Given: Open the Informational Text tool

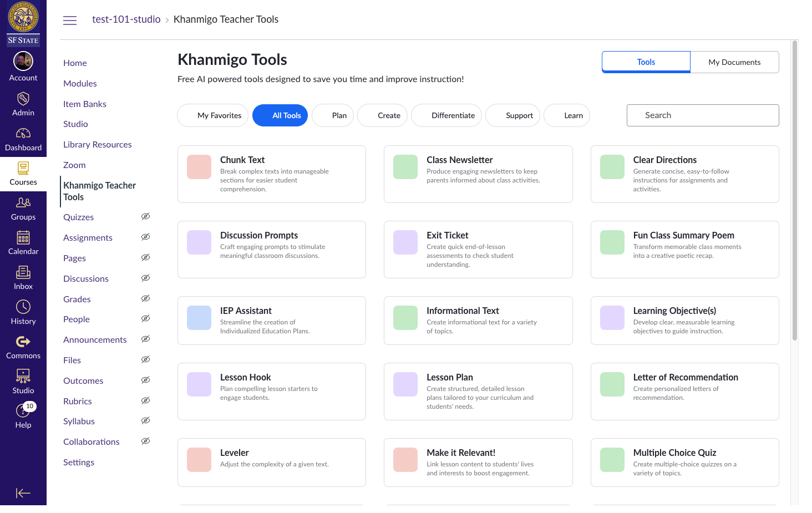Looking at the screenshot, I should point(478,321).
